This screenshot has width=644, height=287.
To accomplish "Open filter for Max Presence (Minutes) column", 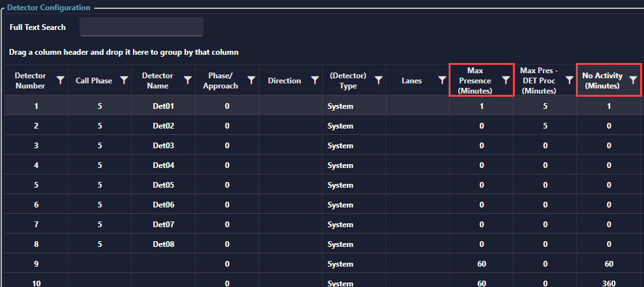I will click(x=506, y=80).
